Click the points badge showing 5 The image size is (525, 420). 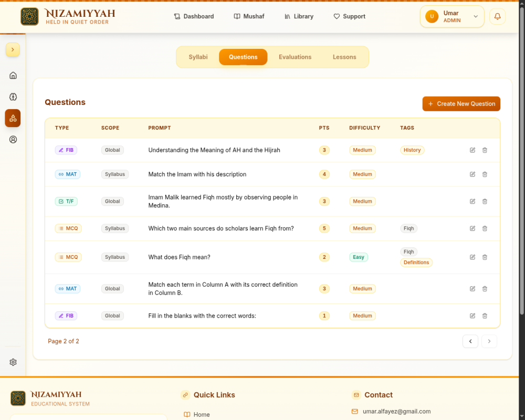point(324,228)
